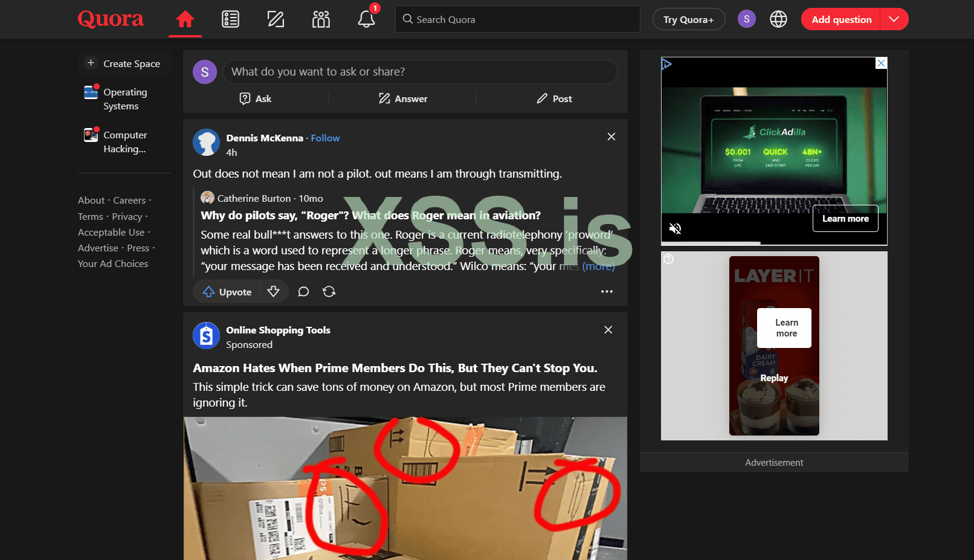Select the Post tab in the composer
974x560 pixels.
coord(554,98)
